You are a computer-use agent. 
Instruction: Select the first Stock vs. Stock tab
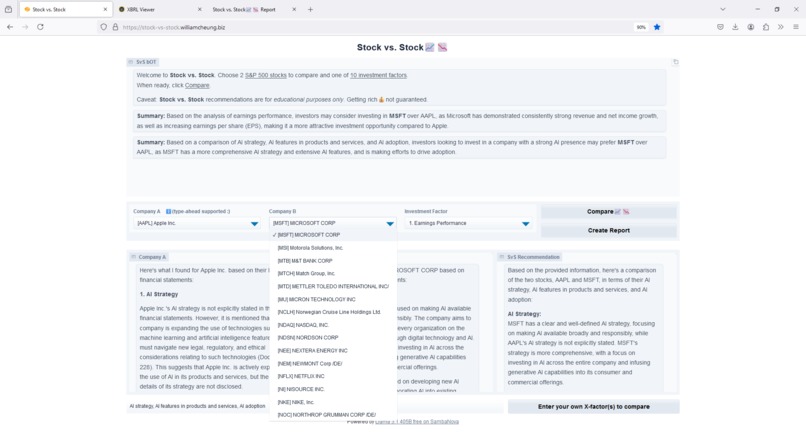tap(64, 9)
